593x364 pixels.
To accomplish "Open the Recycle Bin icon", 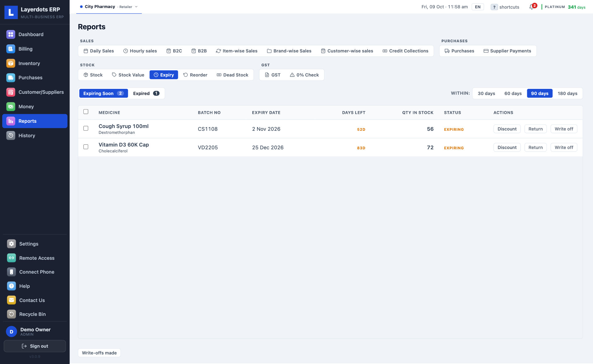I will pos(11,314).
